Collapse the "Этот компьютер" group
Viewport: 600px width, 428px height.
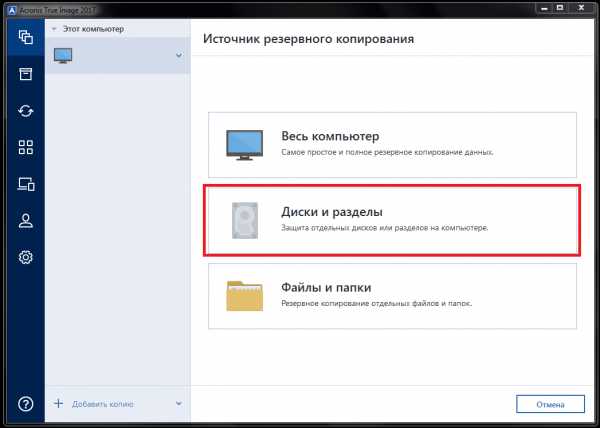tap(54, 30)
